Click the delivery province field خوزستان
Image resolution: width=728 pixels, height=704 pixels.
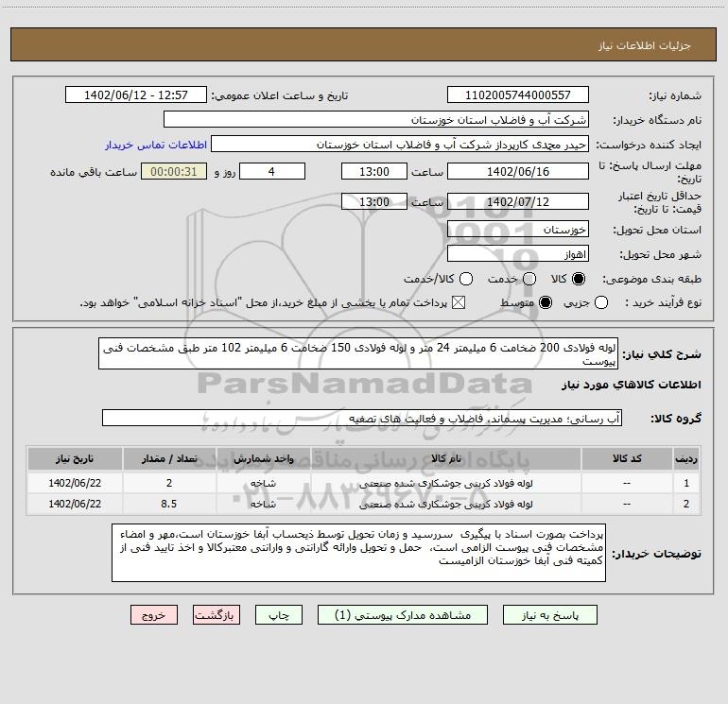[518, 229]
